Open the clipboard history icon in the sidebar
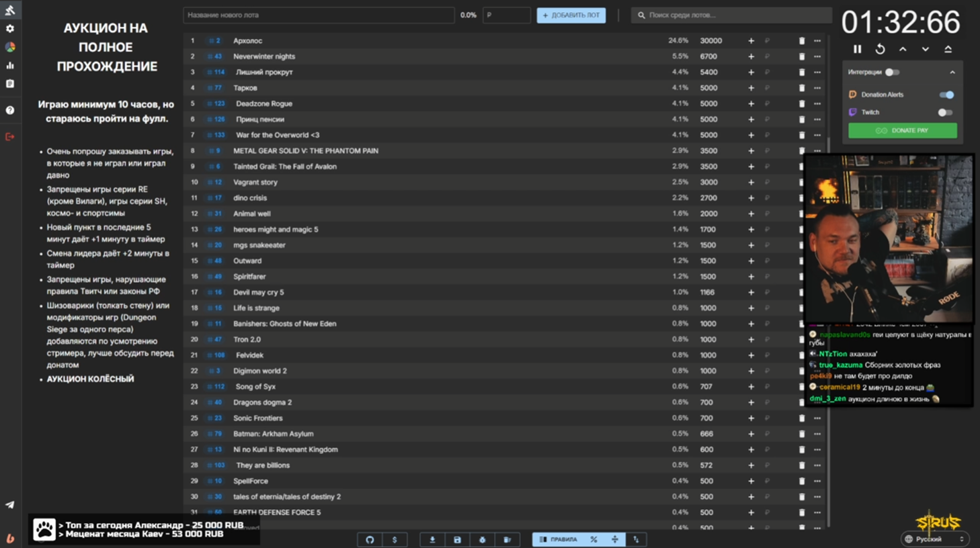Image resolution: width=980 pixels, height=548 pixels. (10, 84)
